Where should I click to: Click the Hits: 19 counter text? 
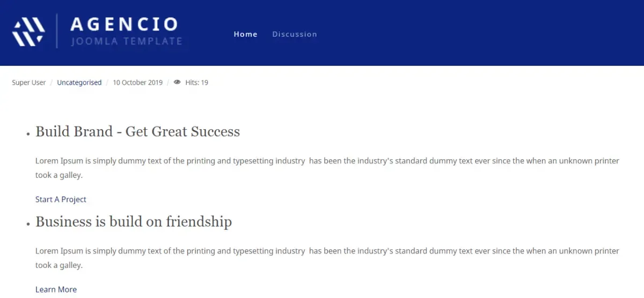coord(196,83)
